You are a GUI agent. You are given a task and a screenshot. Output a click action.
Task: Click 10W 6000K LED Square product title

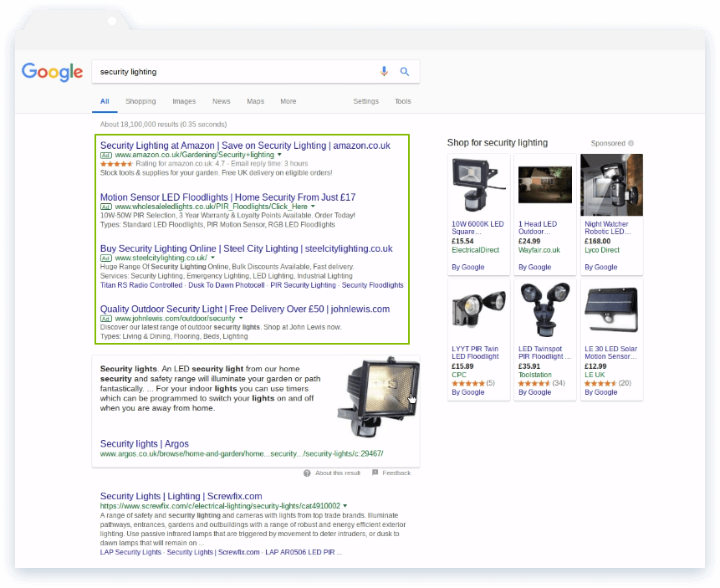477,228
